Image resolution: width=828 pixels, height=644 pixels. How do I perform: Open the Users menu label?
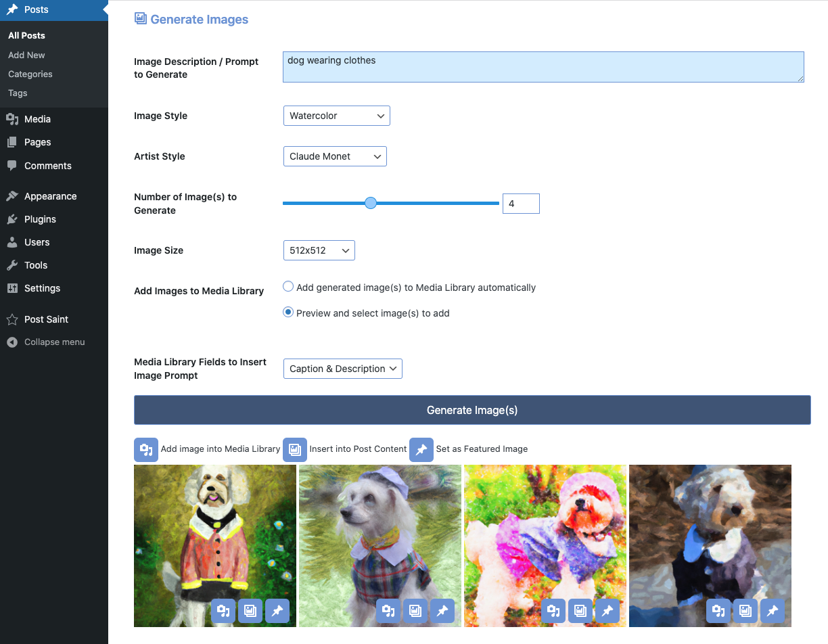[37, 242]
